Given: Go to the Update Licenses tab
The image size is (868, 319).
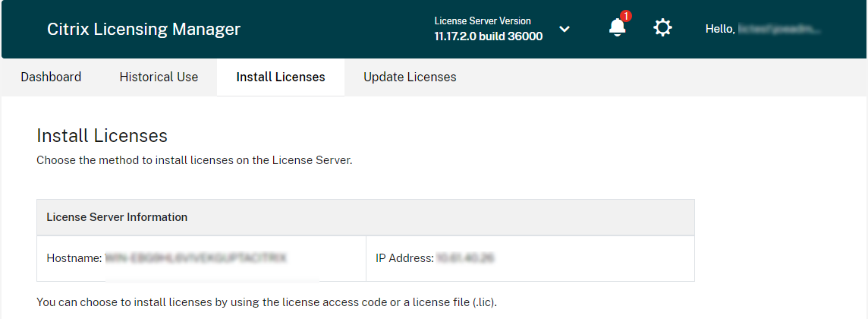Looking at the screenshot, I should point(410,77).
